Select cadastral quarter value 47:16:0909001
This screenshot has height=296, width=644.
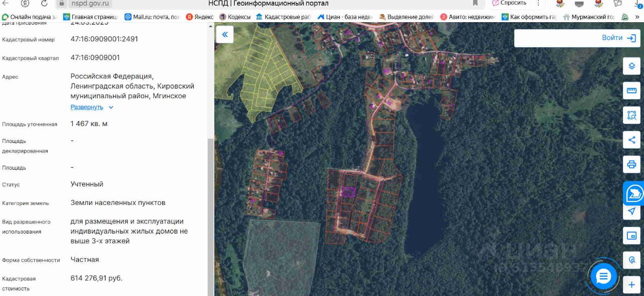tap(95, 57)
